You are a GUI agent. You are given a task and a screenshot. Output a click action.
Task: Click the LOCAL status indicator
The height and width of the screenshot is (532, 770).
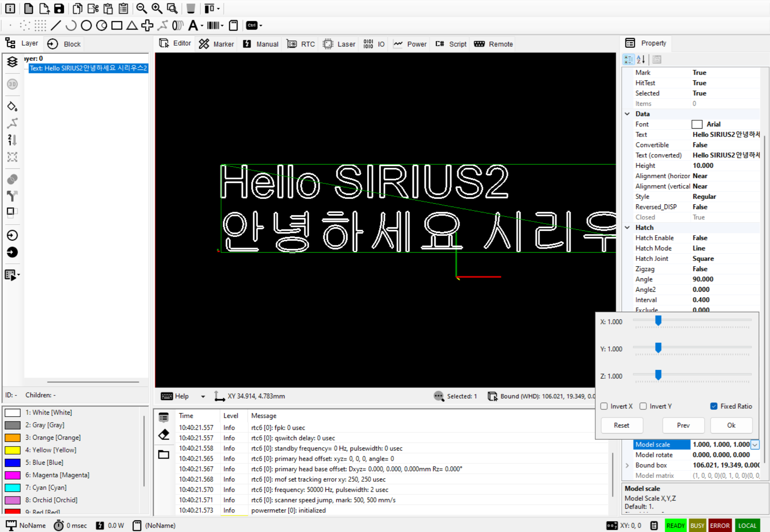(747, 525)
